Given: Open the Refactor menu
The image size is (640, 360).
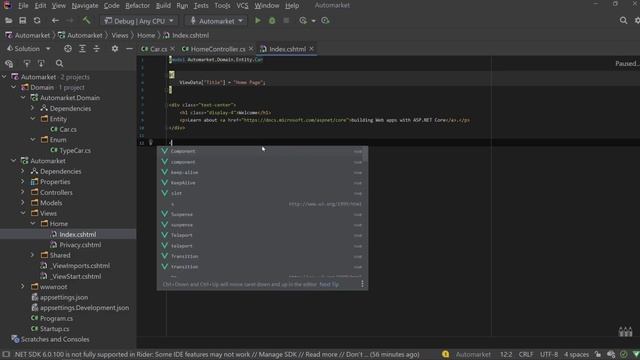Looking at the screenshot, I should tap(138, 5).
